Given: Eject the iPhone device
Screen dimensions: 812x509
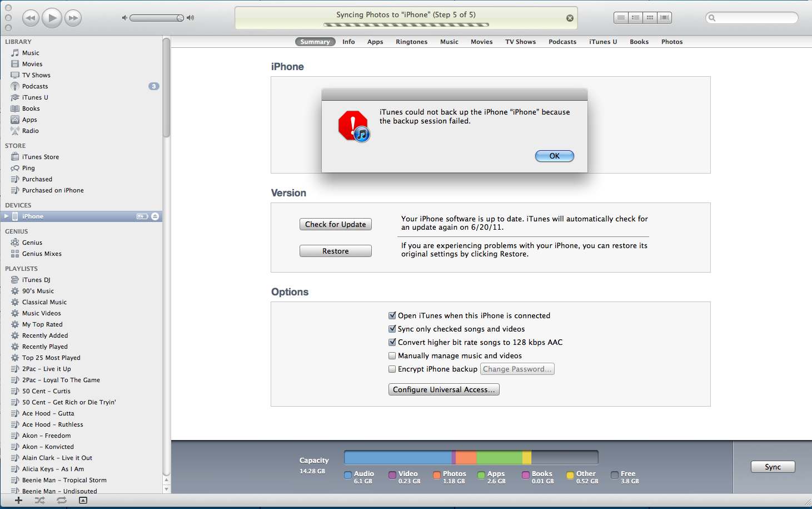Looking at the screenshot, I should (x=155, y=216).
